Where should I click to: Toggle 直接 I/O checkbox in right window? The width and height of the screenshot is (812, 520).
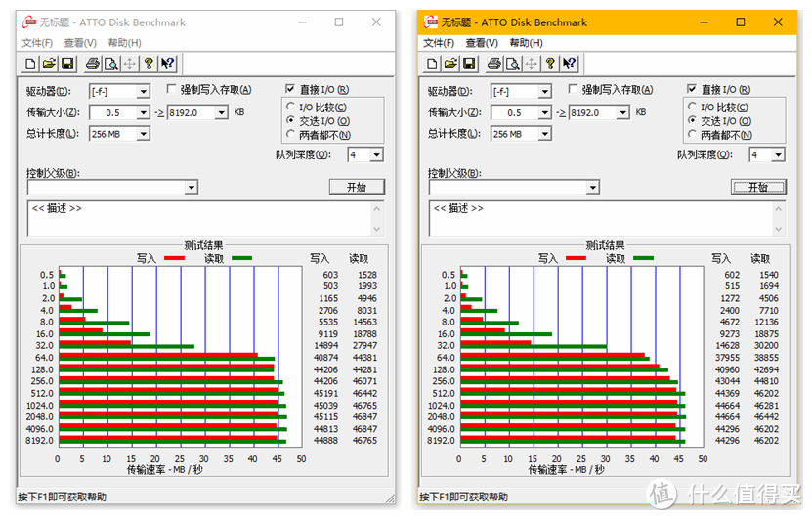click(x=692, y=89)
